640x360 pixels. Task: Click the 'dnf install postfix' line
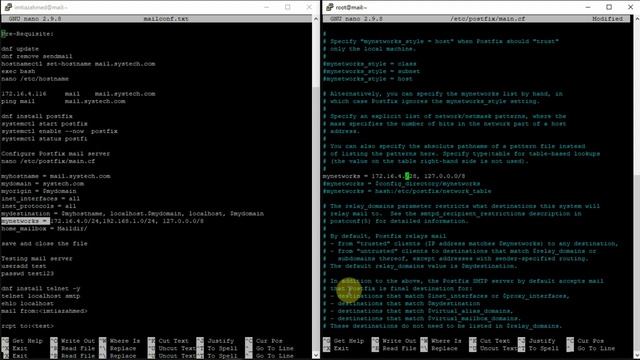[x=37, y=116]
